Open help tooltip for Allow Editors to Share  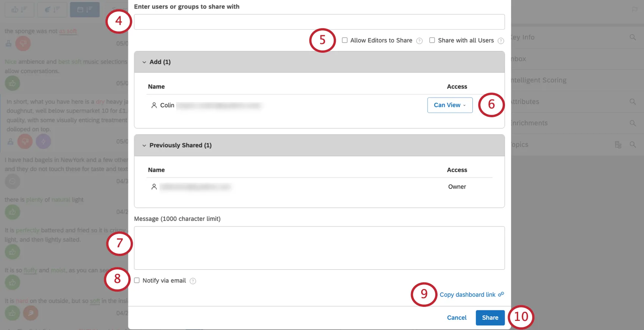pos(419,41)
